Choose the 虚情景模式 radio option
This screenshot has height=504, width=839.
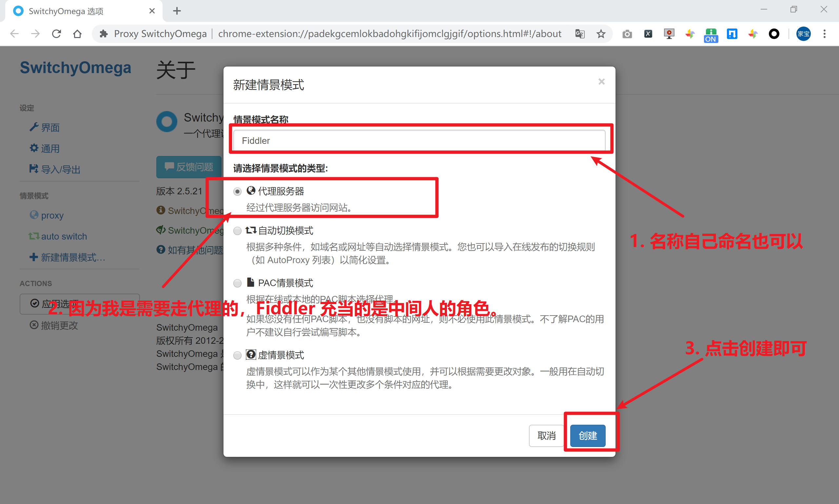coord(237,355)
